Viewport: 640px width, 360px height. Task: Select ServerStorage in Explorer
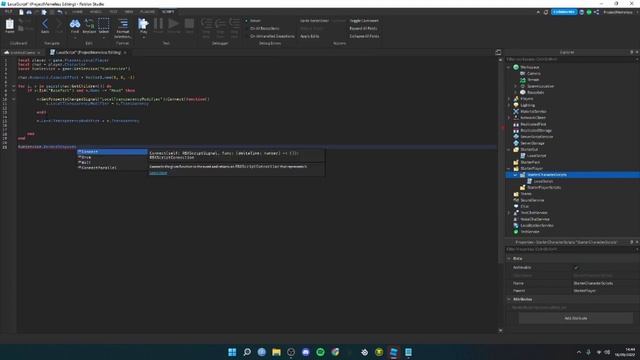point(532,143)
